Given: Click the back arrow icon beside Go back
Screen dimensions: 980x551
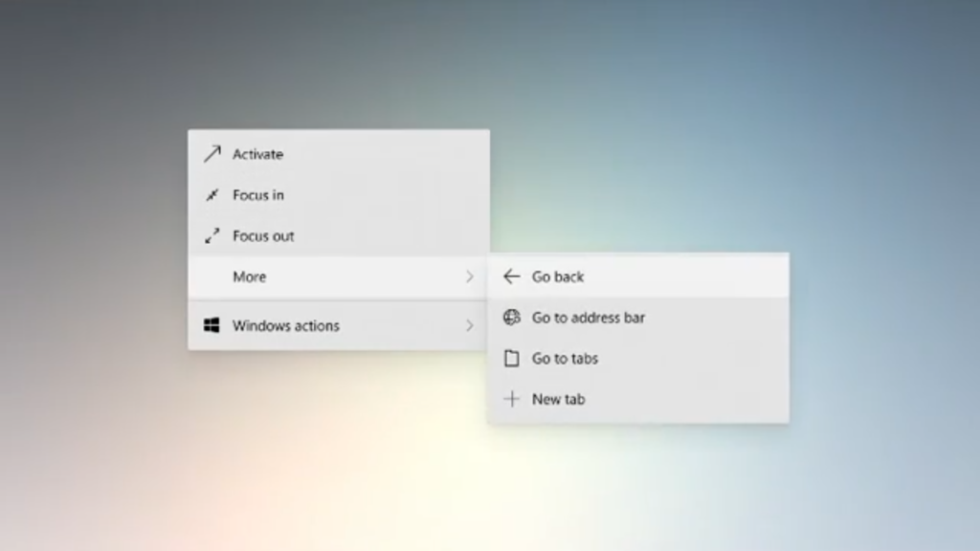Looking at the screenshot, I should click(512, 276).
